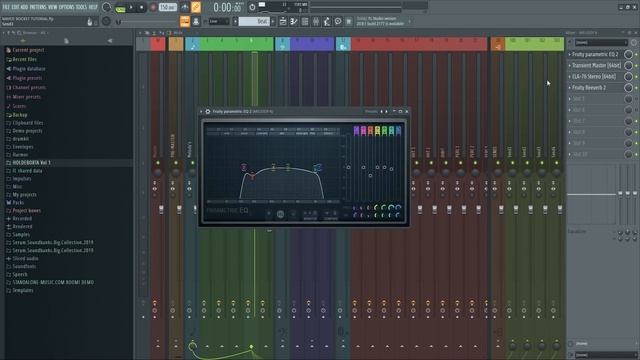Expand the BOLDEBOXTA Vol 1 folder

(31, 162)
